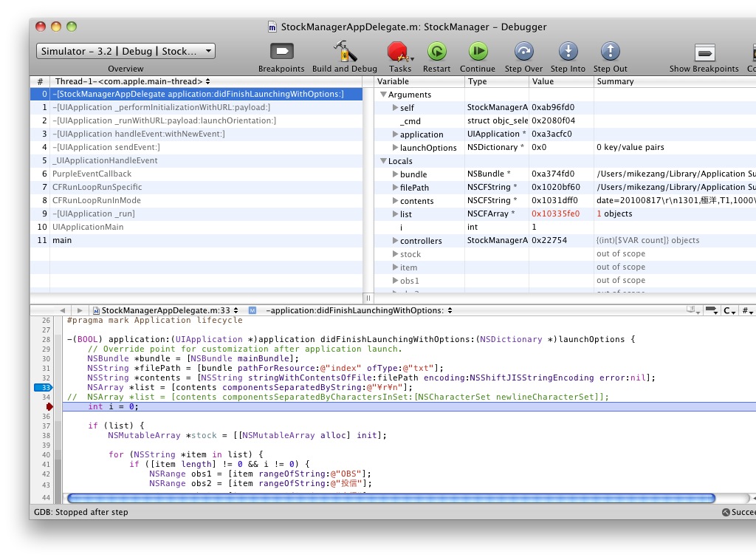Click the value 1 of variable i
The image size is (756, 560).
pos(535,228)
